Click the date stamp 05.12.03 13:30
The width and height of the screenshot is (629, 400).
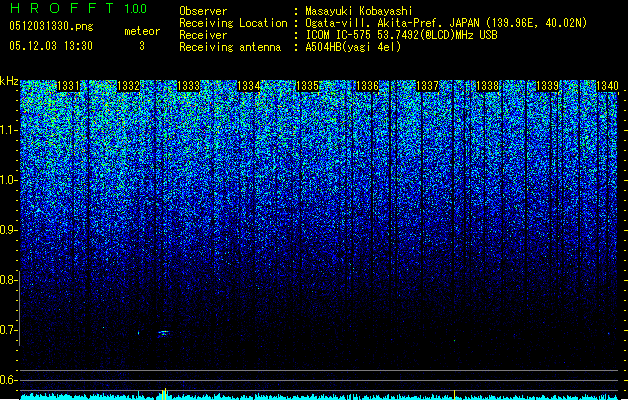click(x=51, y=46)
